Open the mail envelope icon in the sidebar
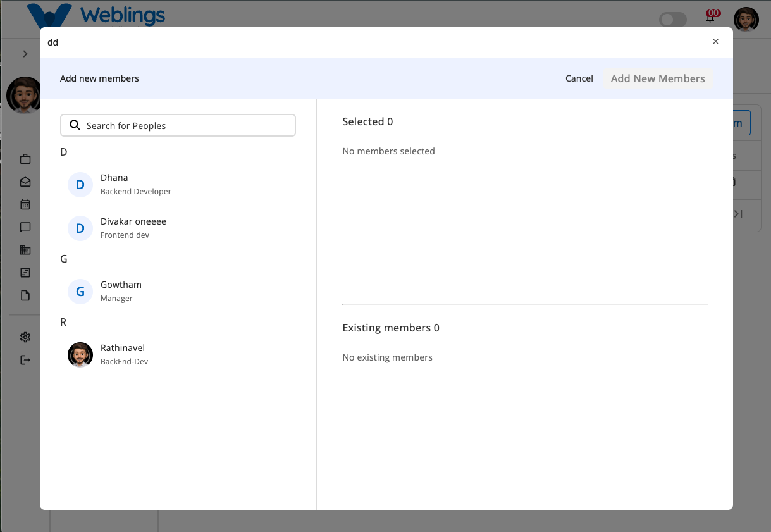The image size is (771, 532). click(25, 182)
